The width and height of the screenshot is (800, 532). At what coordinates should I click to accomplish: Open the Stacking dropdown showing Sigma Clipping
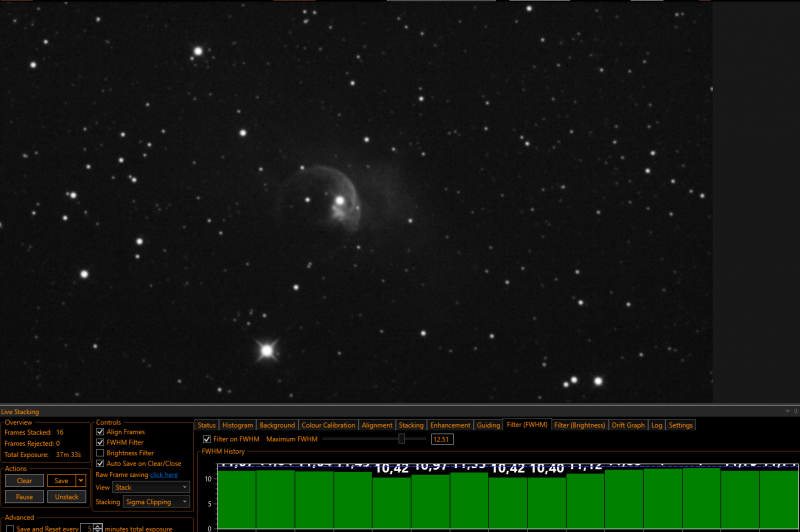pyautogui.click(x=156, y=502)
